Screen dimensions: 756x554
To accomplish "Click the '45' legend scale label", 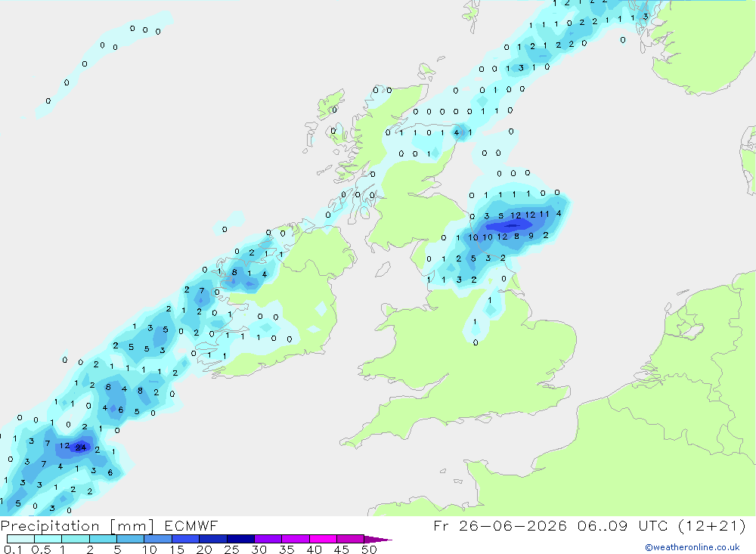I will coord(342,549).
